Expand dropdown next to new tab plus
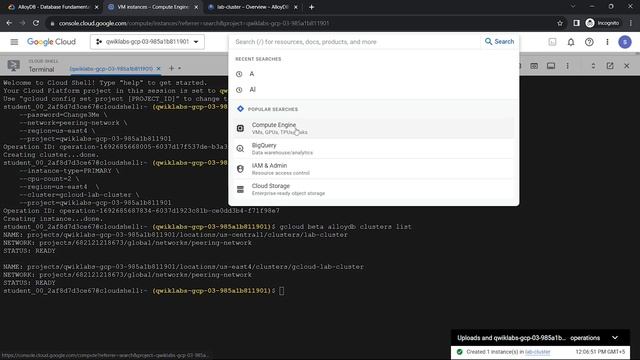 coord(180,68)
